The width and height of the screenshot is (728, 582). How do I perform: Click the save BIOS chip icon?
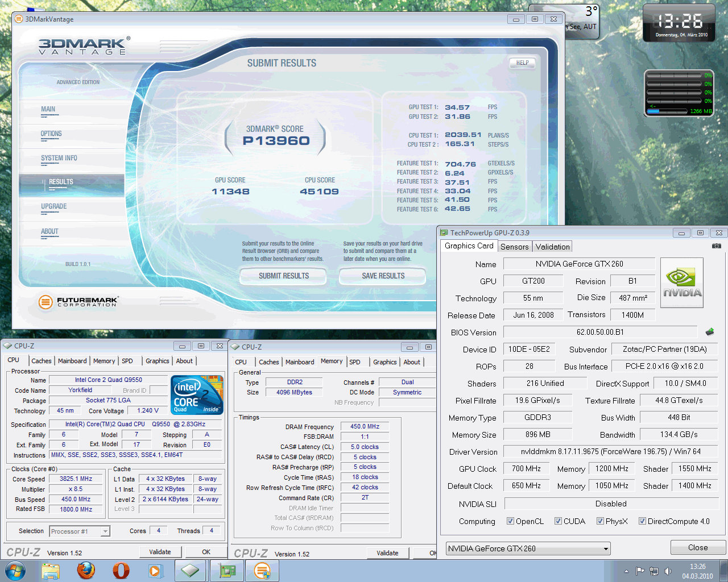click(x=709, y=332)
